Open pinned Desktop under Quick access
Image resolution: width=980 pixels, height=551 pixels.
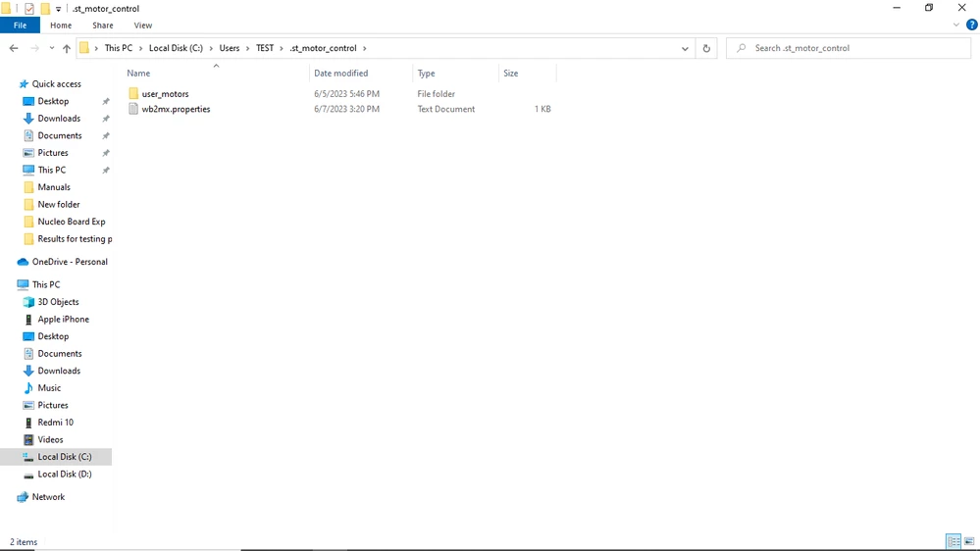point(53,101)
